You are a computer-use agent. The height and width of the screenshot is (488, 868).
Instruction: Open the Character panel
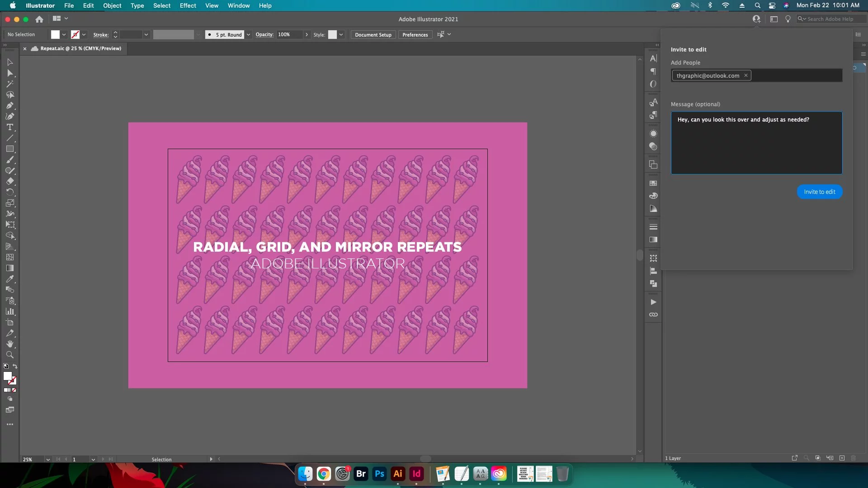point(653,59)
